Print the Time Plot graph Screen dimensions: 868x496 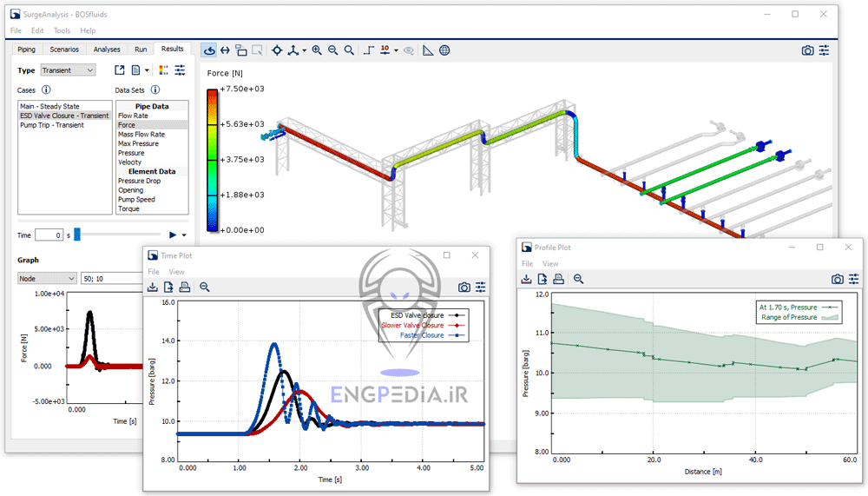click(x=185, y=287)
